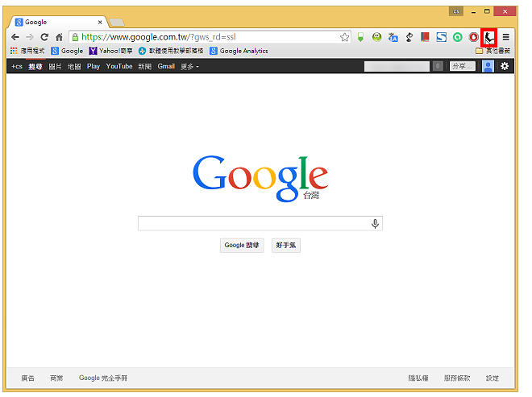532x397 pixels.
Task: Expand the More (更多) dropdown
Action: tap(189, 67)
